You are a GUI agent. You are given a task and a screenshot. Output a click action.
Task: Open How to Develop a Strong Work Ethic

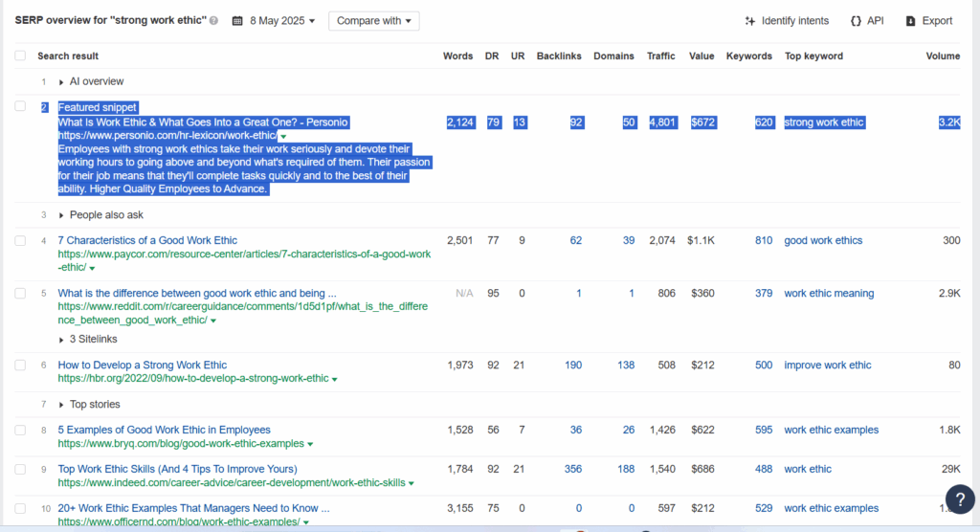tap(143, 366)
